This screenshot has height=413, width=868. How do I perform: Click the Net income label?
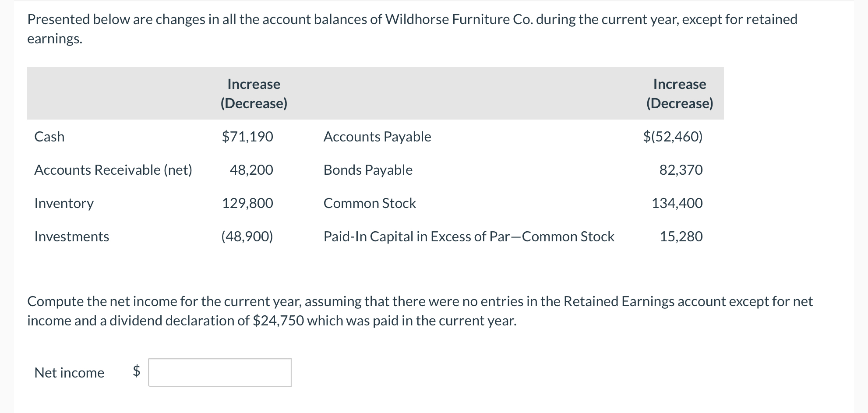click(x=69, y=373)
